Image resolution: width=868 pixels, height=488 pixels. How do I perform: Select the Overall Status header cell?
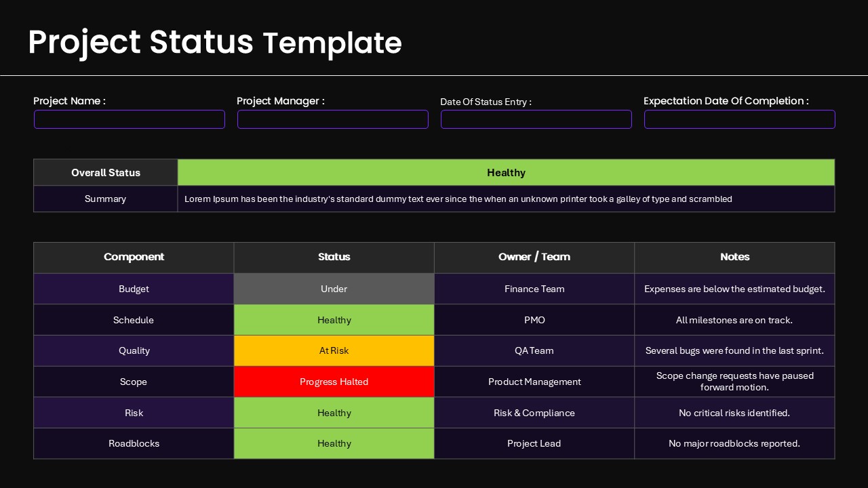click(x=106, y=172)
